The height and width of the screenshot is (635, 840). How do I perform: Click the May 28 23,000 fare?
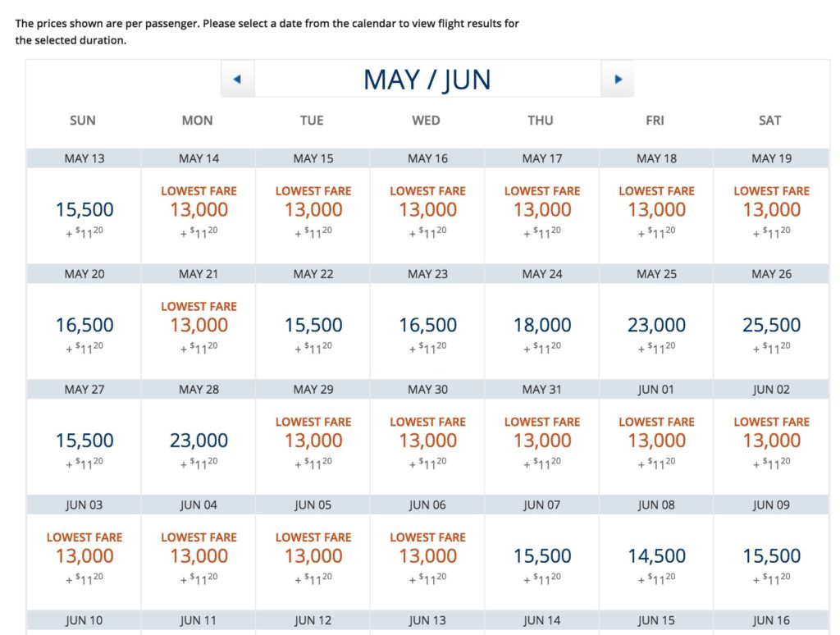click(199, 441)
